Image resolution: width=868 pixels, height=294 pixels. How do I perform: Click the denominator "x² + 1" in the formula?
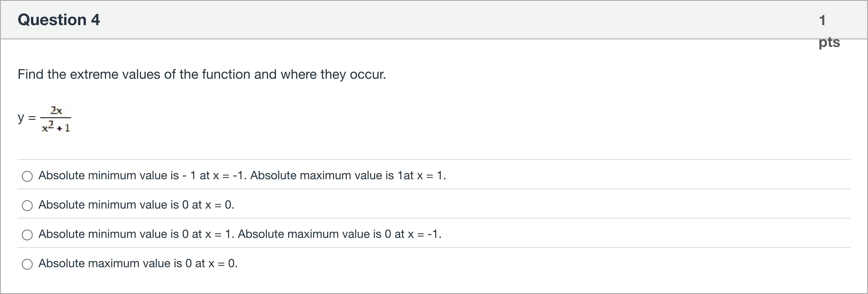56,127
